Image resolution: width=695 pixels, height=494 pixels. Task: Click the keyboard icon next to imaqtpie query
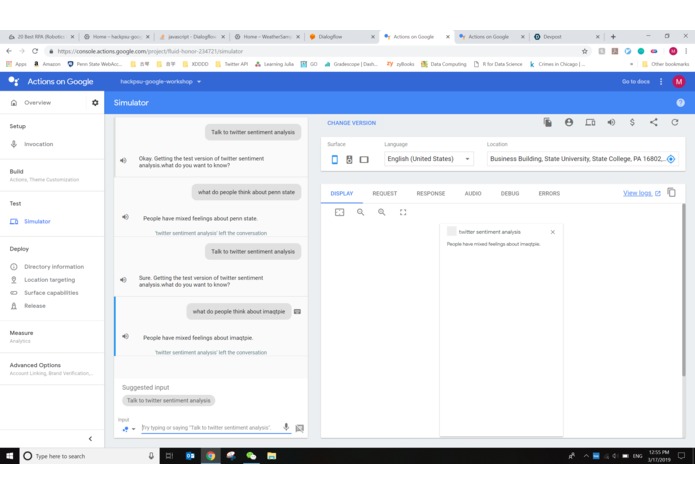click(297, 311)
